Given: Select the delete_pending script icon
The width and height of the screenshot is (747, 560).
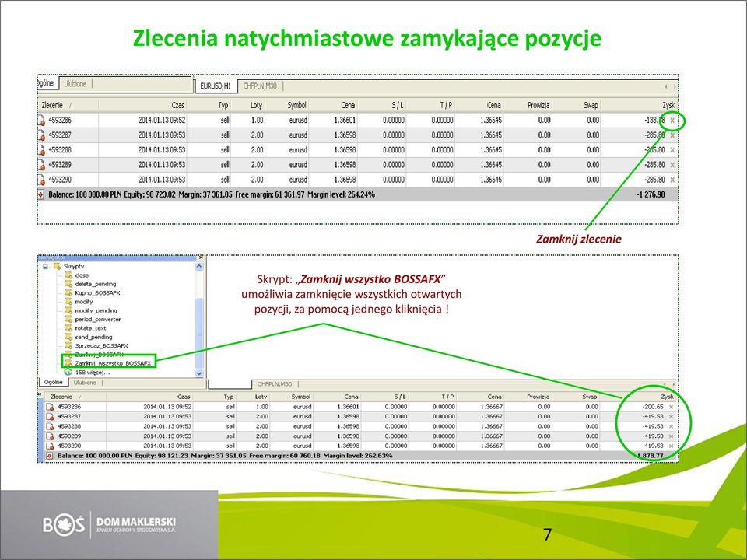Looking at the screenshot, I should pyautogui.click(x=68, y=284).
